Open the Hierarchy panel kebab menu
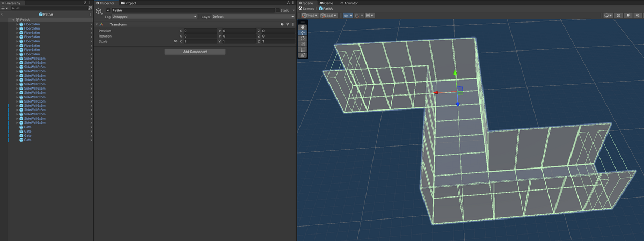 pyautogui.click(x=90, y=3)
